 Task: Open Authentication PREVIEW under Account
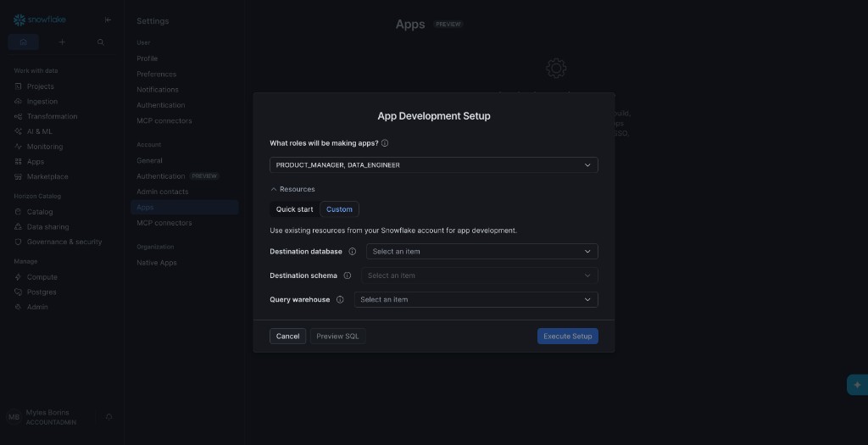(178, 176)
